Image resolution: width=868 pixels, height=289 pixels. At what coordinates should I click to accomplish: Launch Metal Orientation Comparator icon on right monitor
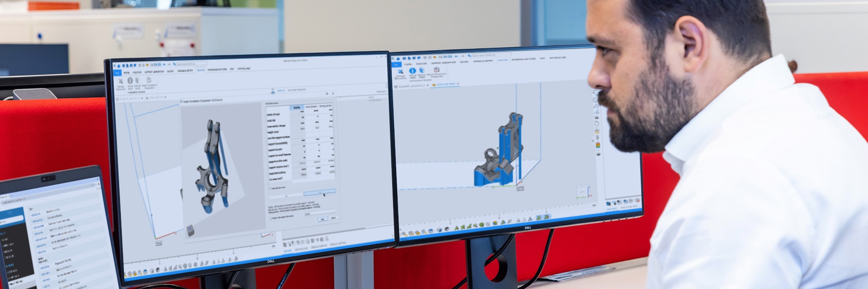[x=437, y=70]
